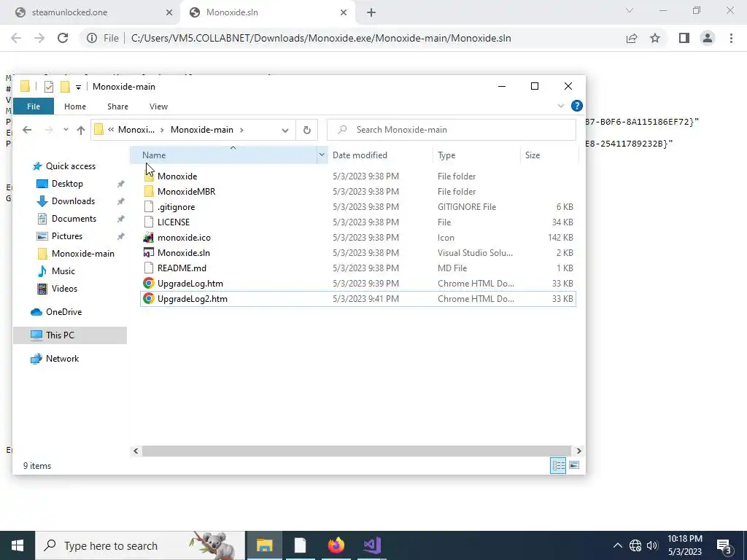Customize Quick Access Toolbar dropdown arrow
The width and height of the screenshot is (747, 560).
pos(78,87)
